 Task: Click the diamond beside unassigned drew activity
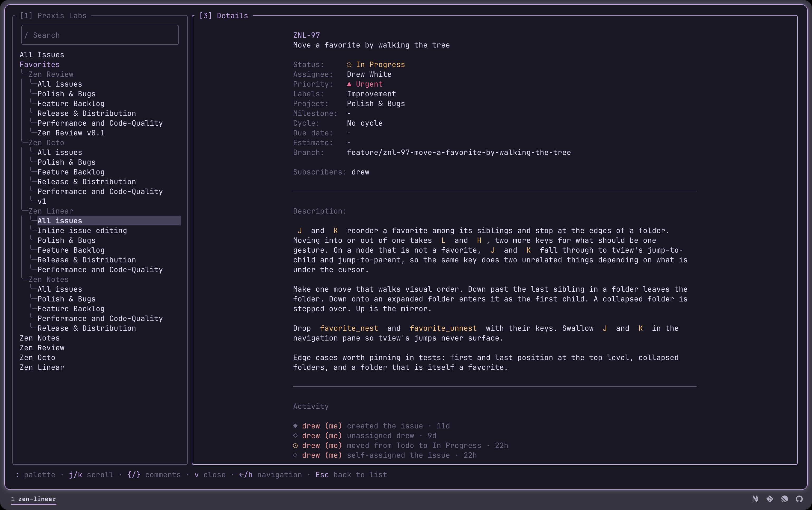point(295,436)
